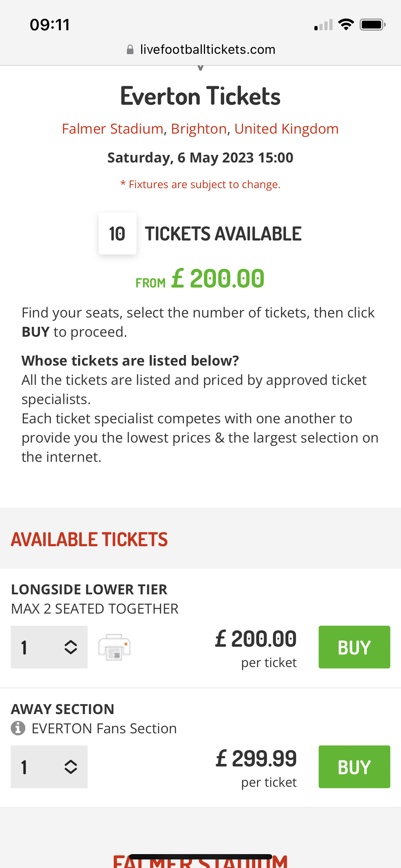The image size is (401, 868).
Task: Open the Brighton location link
Action: 199,129
